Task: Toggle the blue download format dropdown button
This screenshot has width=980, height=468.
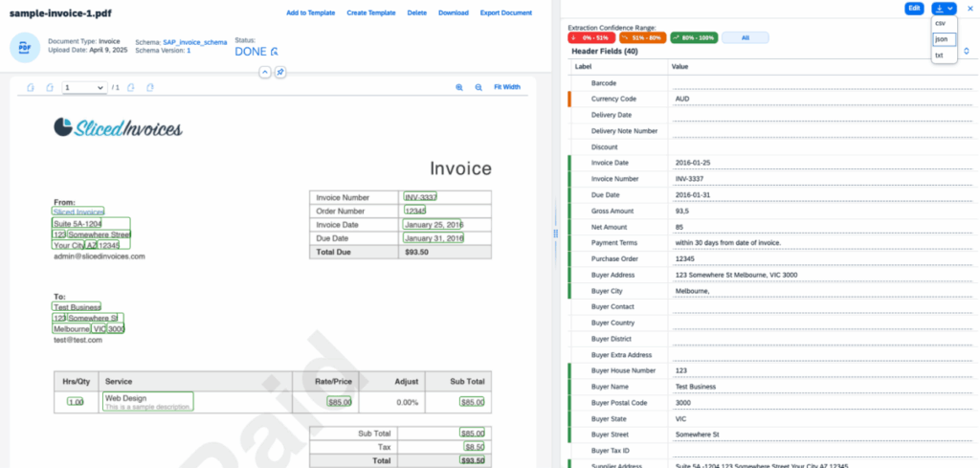Action: 944,8
